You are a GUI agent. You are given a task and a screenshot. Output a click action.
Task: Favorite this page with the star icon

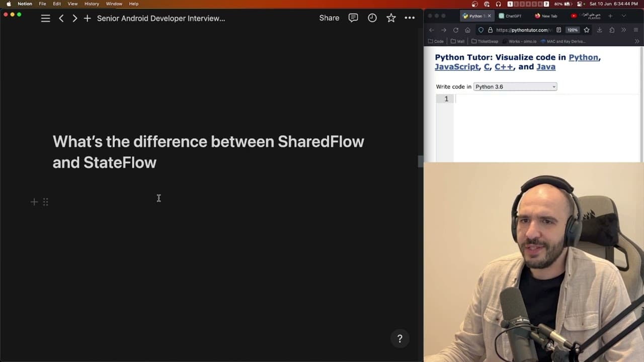391,18
